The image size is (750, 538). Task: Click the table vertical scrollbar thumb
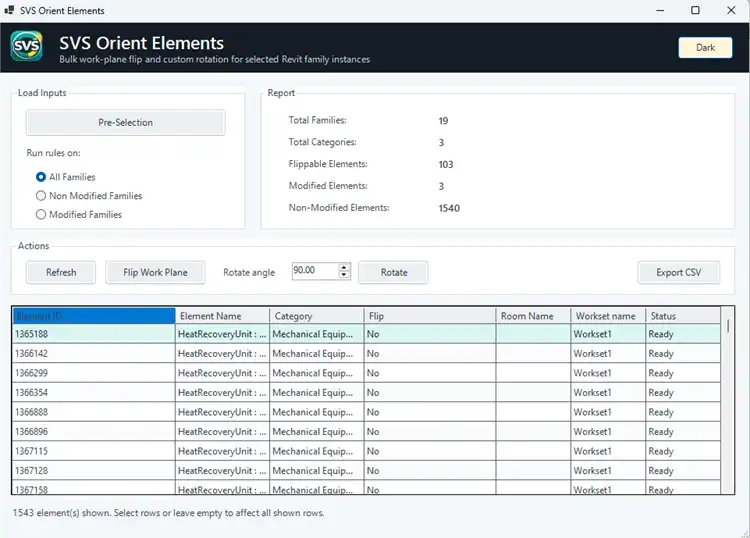(728, 326)
